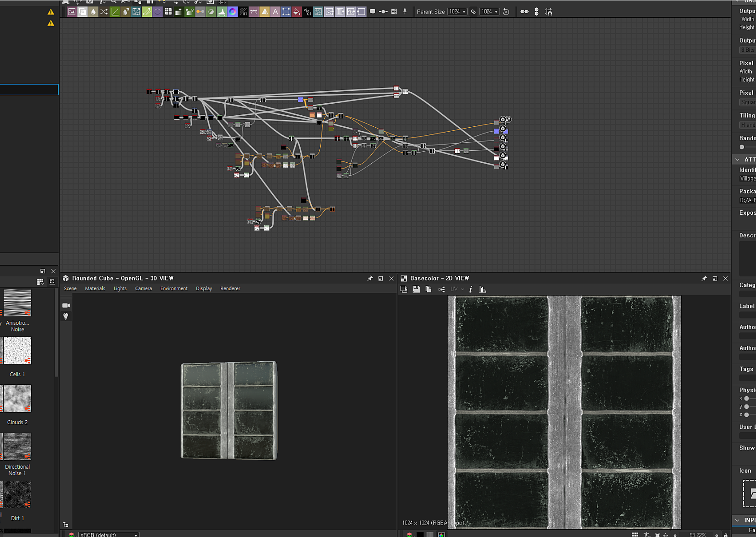Add a Warp node from the toolbar

(318, 12)
